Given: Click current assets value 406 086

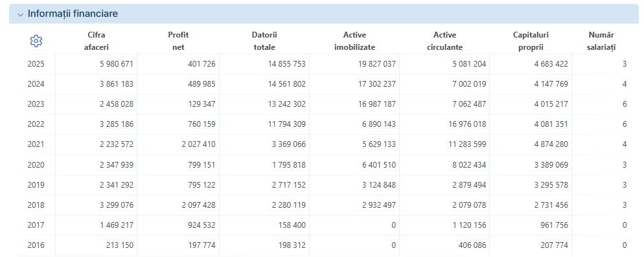Looking at the screenshot, I should [472, 245].
